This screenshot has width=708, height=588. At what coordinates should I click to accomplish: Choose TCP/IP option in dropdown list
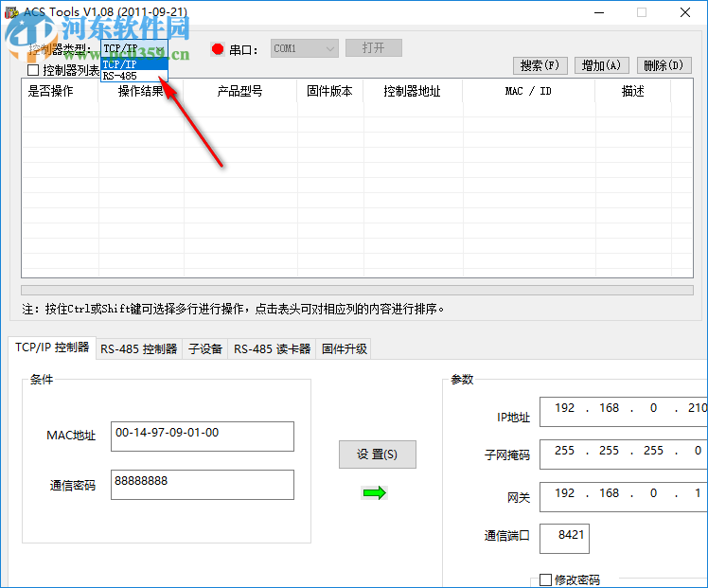134,64
